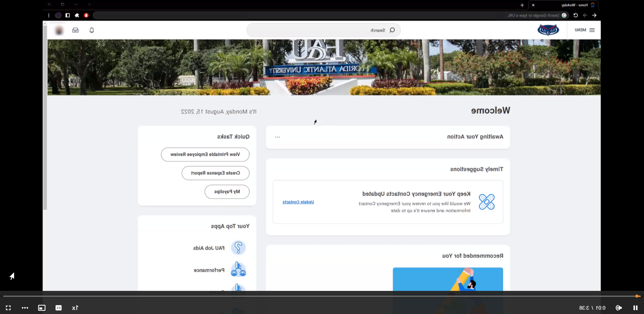Screen dimensions: 644x314
Task: Click the browser reload icon
Action: click(x=576, y=15)
